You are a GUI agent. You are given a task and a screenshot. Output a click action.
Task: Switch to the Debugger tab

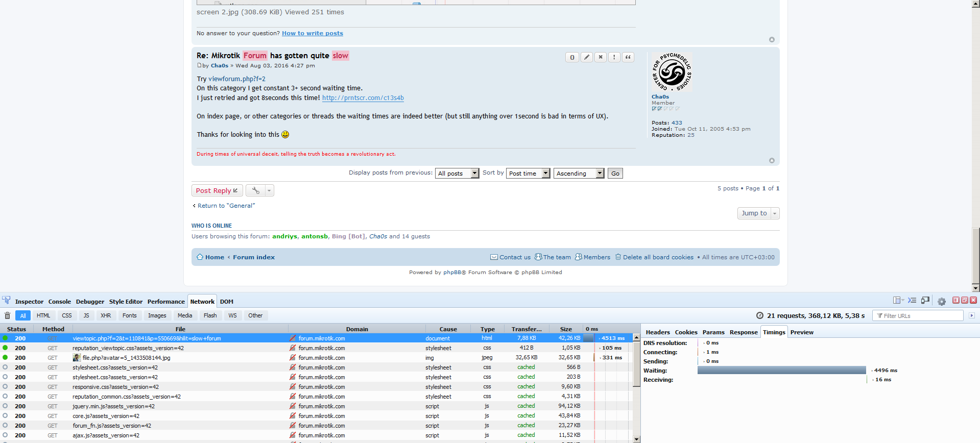(x=90, y=302)
